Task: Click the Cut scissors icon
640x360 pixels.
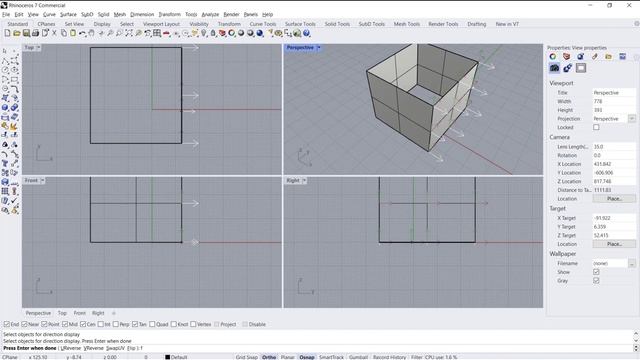Action: (54, 33)
